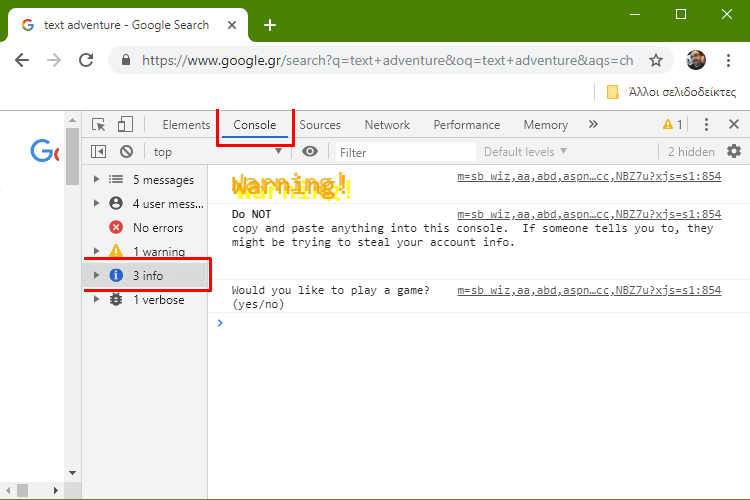Switch to the Network tab

click(387, 125)
